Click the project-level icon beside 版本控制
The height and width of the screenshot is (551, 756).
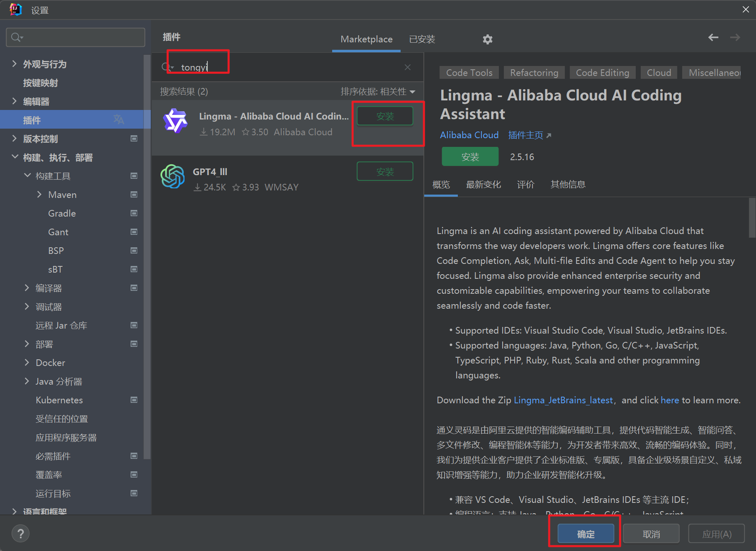(x=134, y=139)
